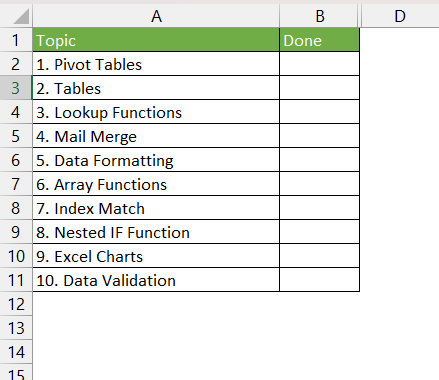Screen dimensions: 439x380
Task: Select the '7. Index Match' cell
Action: point(156,208)
